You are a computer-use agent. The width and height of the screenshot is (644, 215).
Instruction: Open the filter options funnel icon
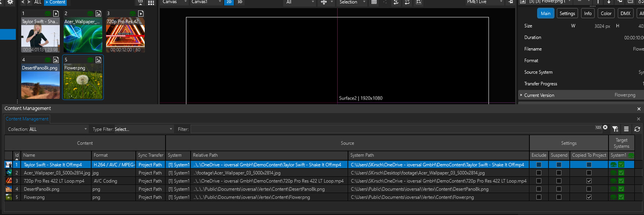pyautogui.click(x=615, y=129)
